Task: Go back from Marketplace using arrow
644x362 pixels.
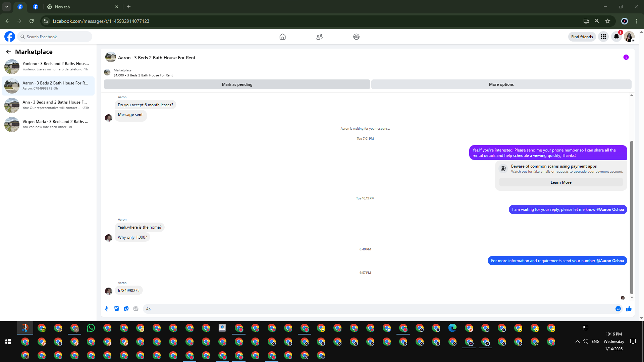Action: 8,52
